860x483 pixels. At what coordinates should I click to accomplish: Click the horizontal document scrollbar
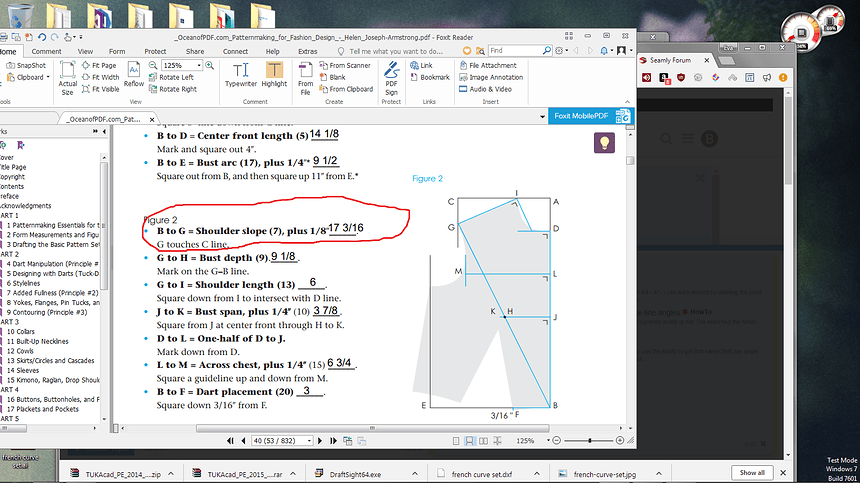coord(372,428)
